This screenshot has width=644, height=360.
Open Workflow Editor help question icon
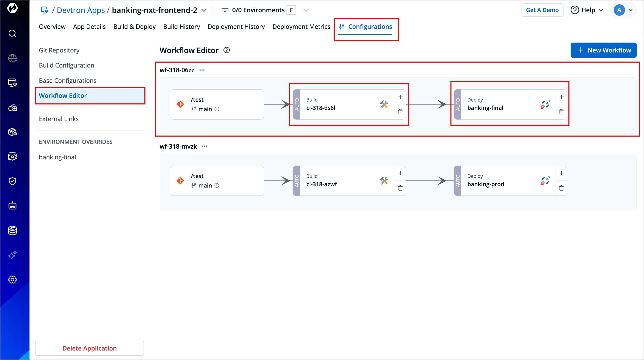pyautogui.click(x=226, y=50)
